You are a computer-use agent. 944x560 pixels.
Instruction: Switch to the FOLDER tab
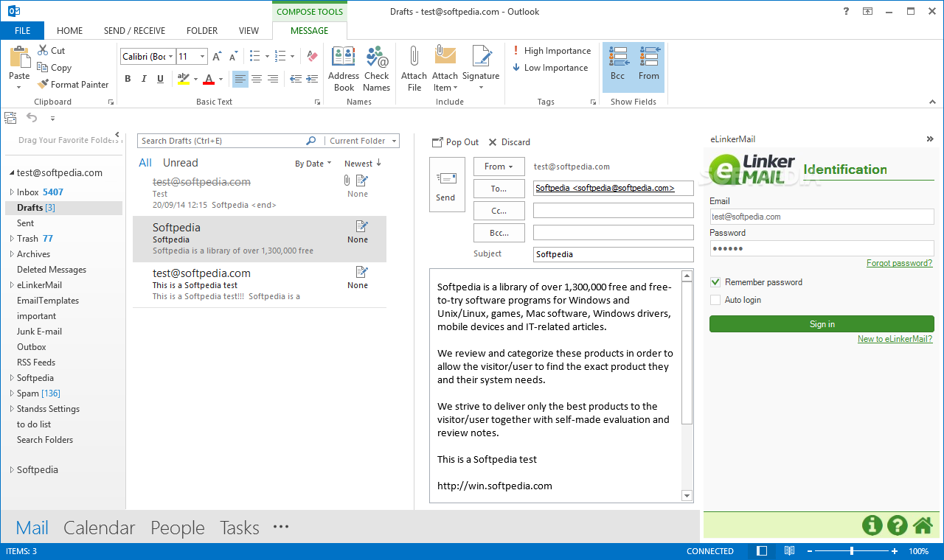(x=202, y=31)
